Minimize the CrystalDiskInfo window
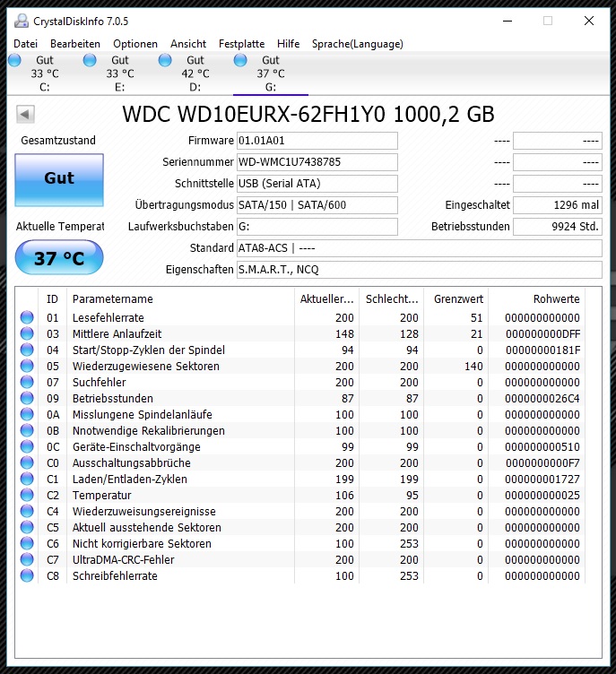The image size is (616, 674). coord(508,21)
